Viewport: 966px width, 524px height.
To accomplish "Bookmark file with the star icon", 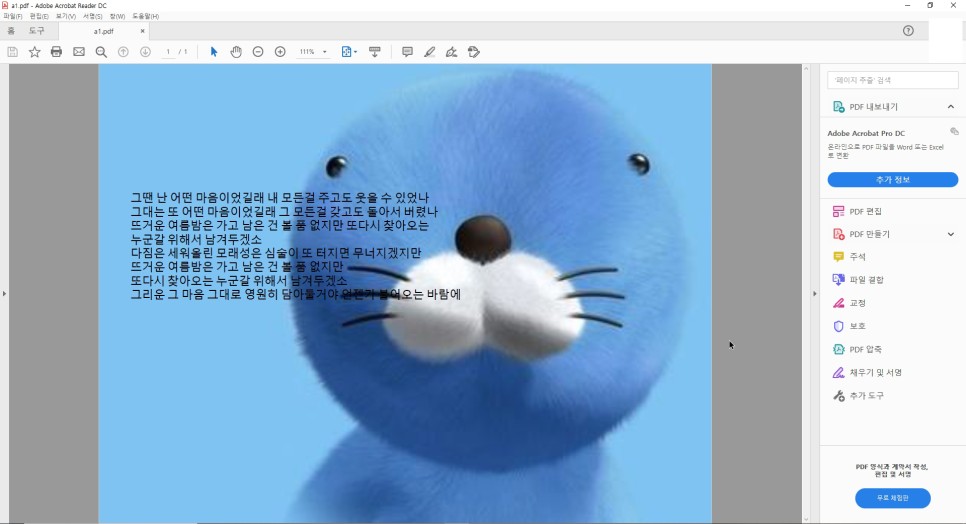I will point(34,52).
